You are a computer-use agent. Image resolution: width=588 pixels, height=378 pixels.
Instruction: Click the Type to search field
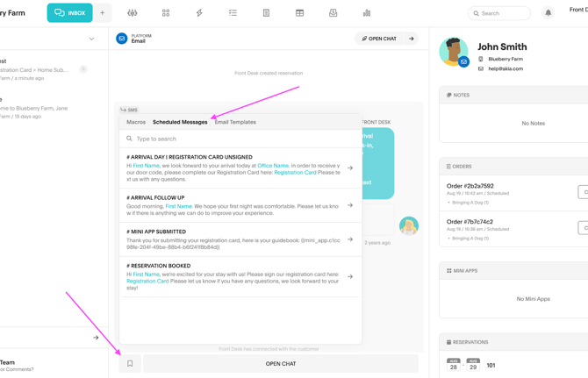click(x=241, y=139)
